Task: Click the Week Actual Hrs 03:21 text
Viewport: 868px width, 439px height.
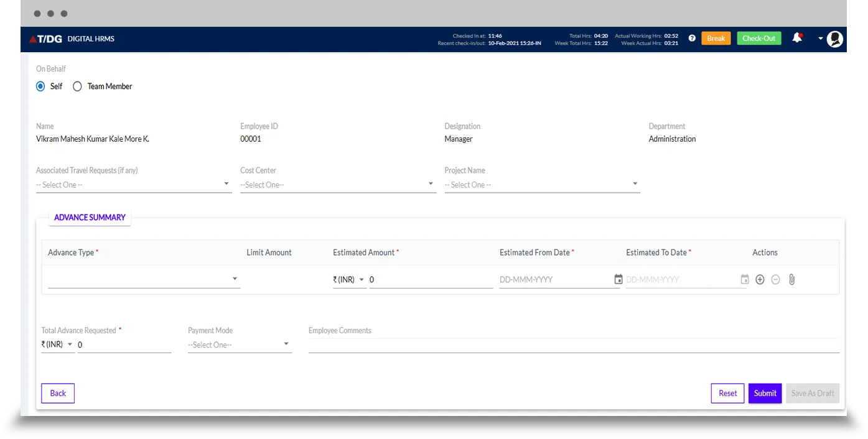Action: (x=650, y=44)
